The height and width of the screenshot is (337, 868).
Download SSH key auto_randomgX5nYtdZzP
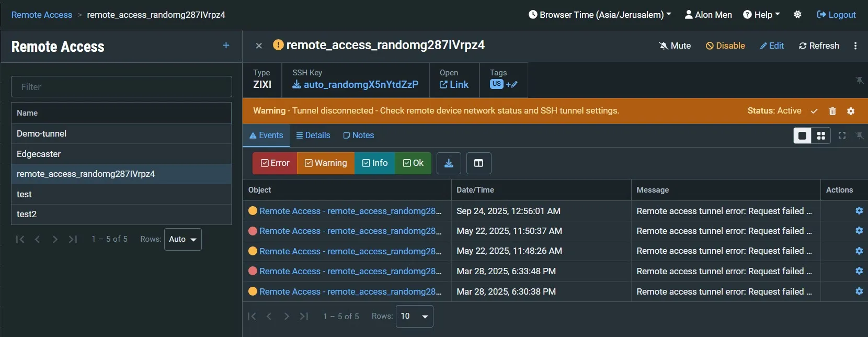click(x=356, y=84)
